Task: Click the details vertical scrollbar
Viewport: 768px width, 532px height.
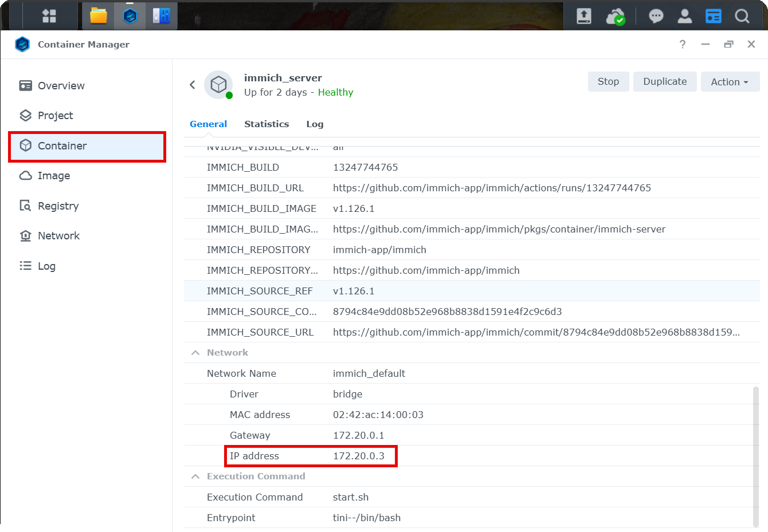Action: click(755, 456)
